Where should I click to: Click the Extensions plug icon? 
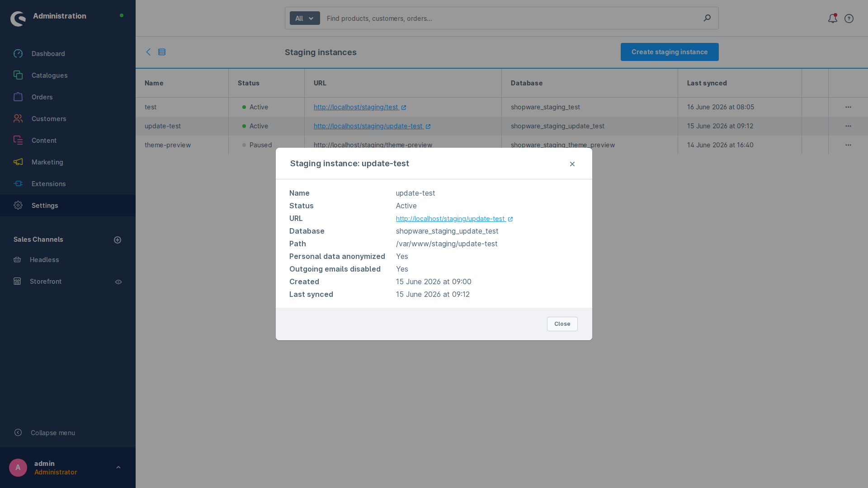click(18, 184)
